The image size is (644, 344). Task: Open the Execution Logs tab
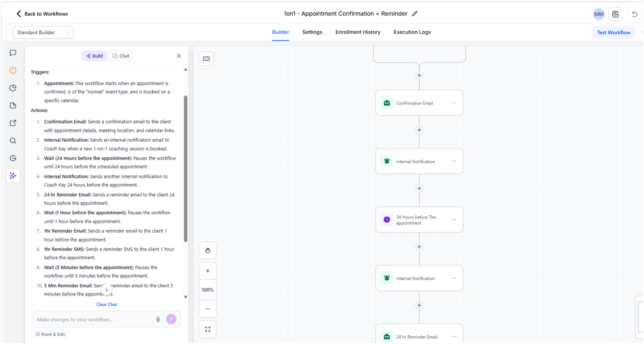412,32
